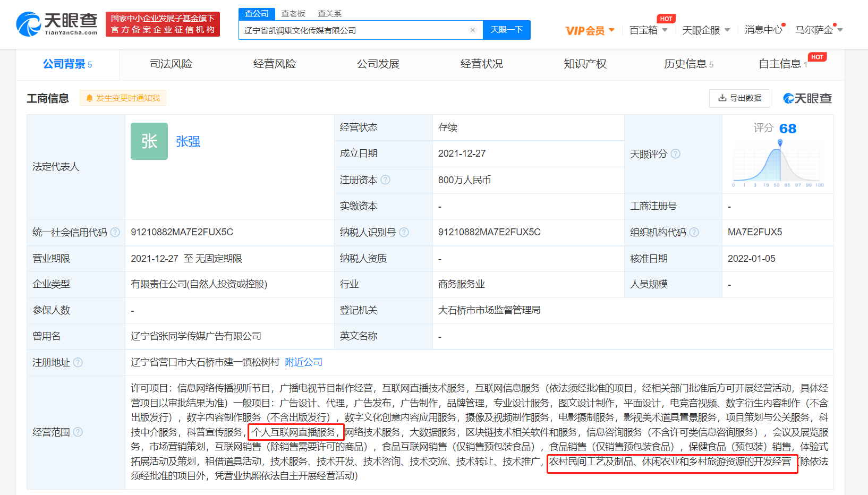Open the 知识产权 tab
This screenshot has width=868, height=495.
pos(585,64)
